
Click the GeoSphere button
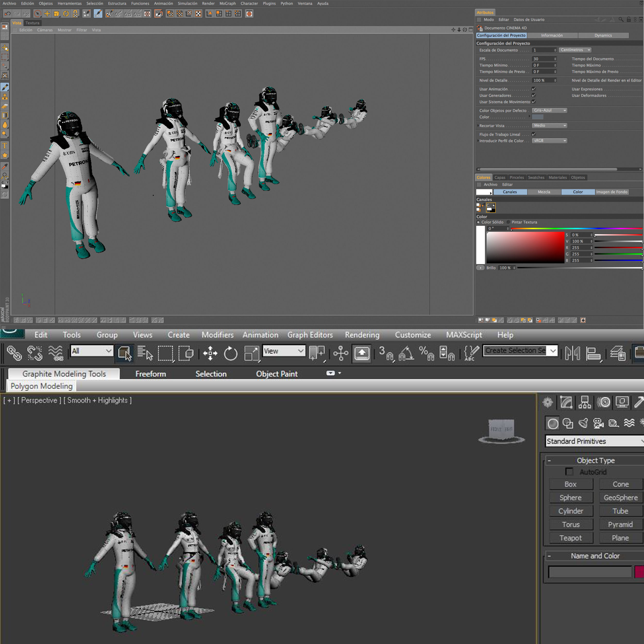(x=620, y=498)
